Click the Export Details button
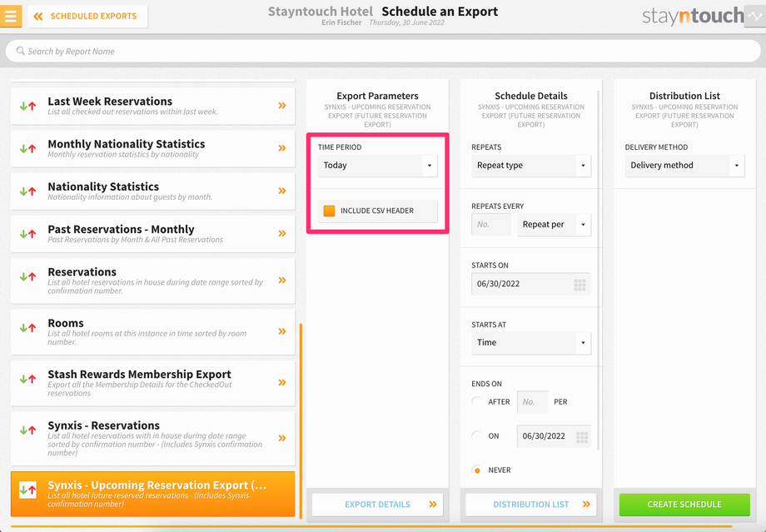This screenshot has width=766, height=532. (378, 505)
